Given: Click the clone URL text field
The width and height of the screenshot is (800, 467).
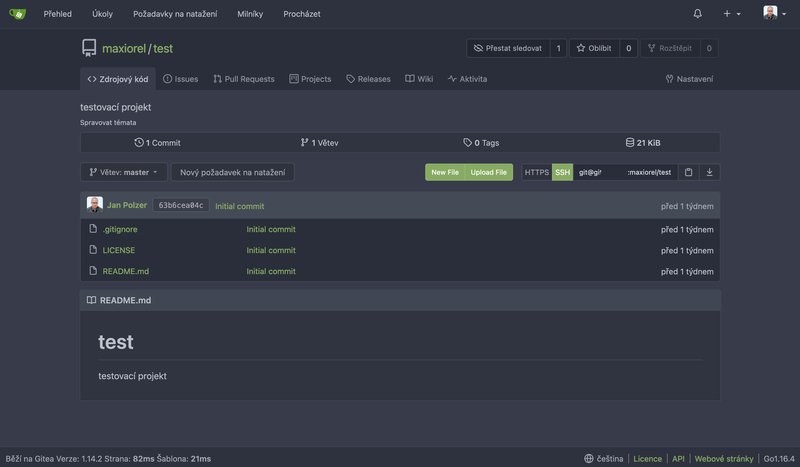Looking at the screenshot, I should pyautogui.click(x=625, y=172).
